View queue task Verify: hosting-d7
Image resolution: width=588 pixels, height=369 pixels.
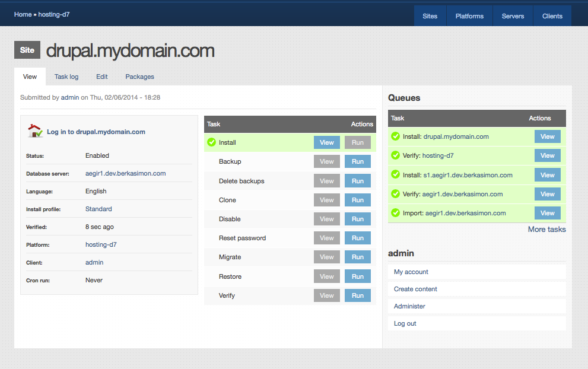[x=548, y=155]
